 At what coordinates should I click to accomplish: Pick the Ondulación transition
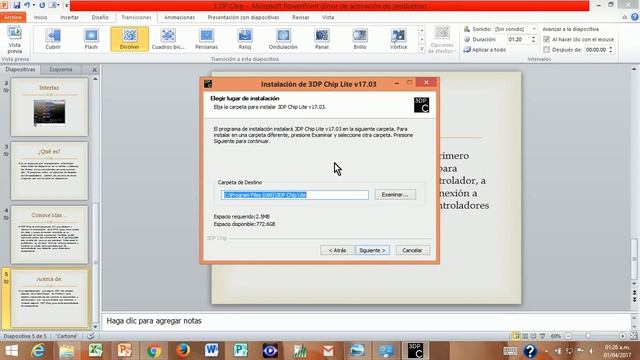283,39
